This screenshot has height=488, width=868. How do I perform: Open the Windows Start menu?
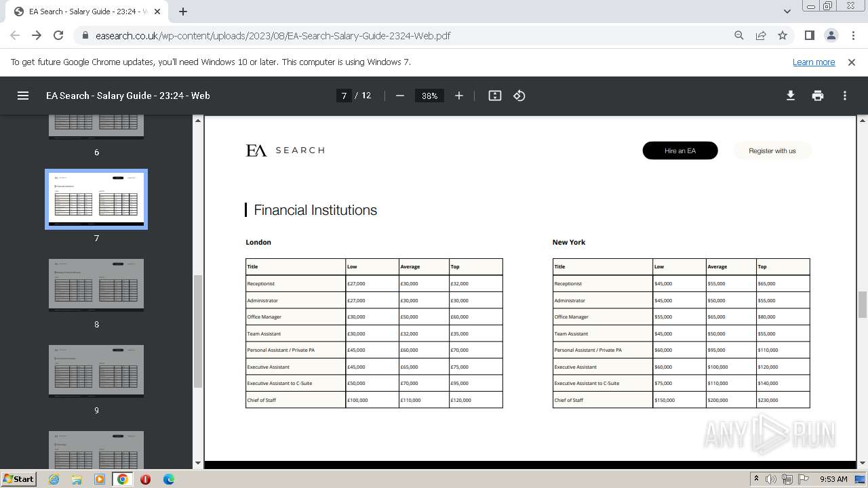click(x=18, y=479)
